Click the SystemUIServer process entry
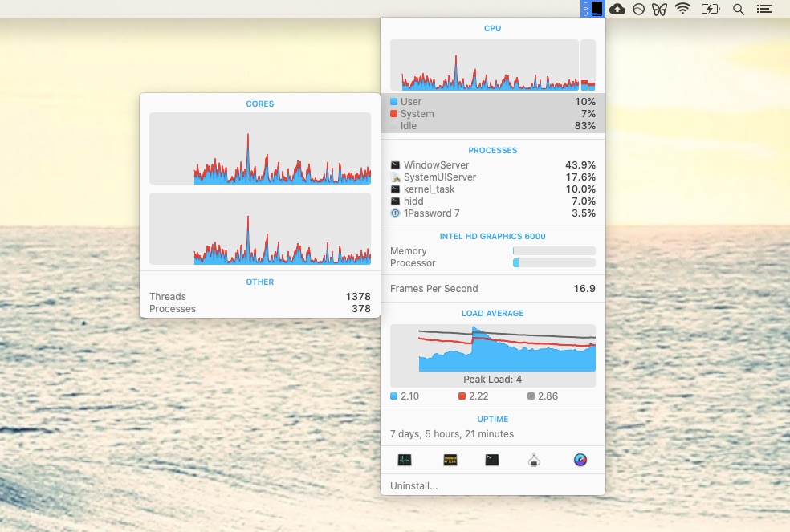The image size is (790, 532). tap(492, 177)
